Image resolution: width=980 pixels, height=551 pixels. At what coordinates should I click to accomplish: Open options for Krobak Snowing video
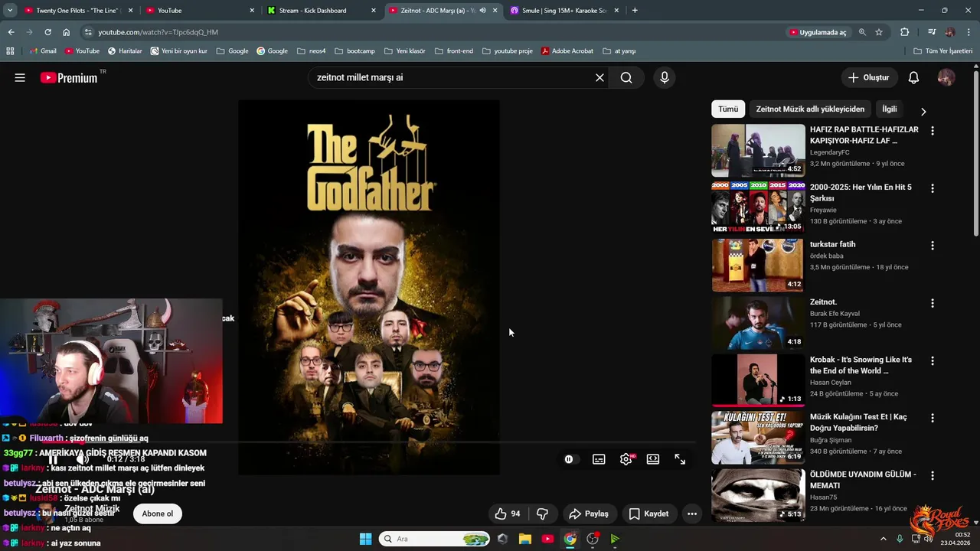pyautogui.click(x=932, y=360)
